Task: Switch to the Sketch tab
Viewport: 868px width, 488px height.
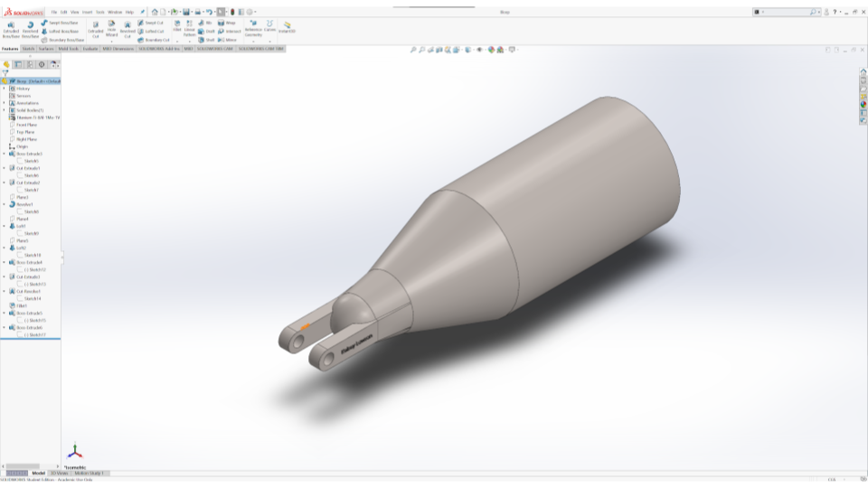Action: 28,49
